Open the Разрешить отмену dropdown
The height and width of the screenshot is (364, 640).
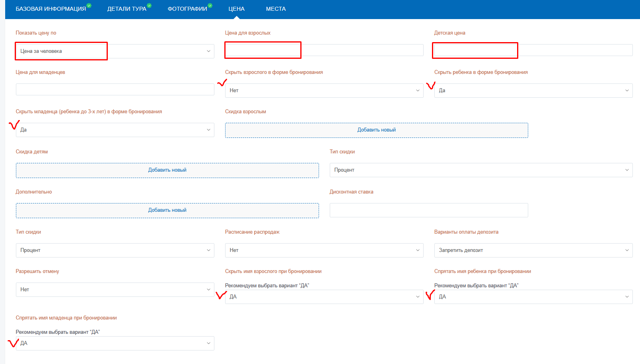click(115, 290)
